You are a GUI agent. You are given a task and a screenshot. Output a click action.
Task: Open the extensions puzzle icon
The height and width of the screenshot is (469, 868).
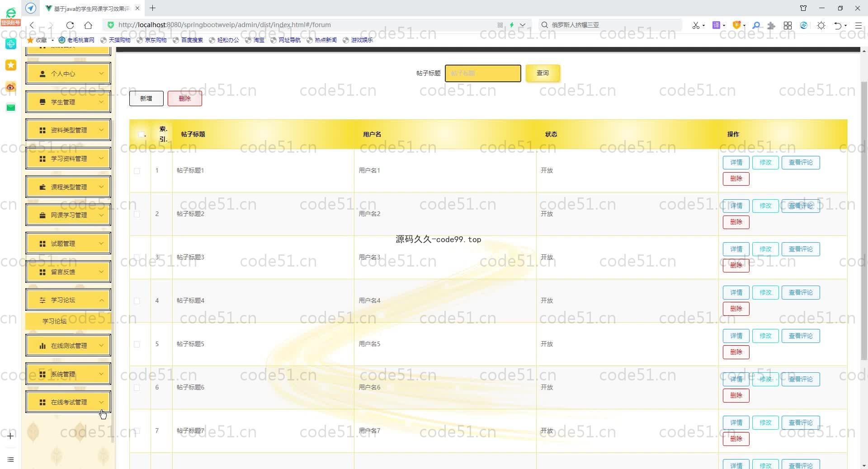[772, 25]
